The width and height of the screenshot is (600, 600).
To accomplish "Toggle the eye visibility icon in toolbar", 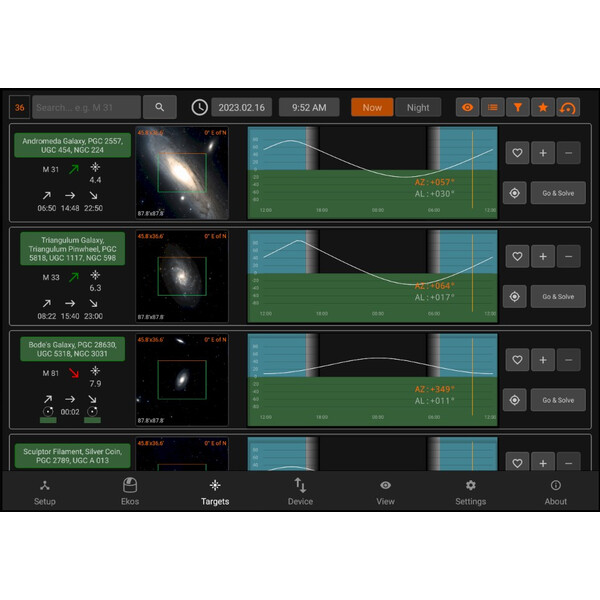I will click(x=467, y=107).
